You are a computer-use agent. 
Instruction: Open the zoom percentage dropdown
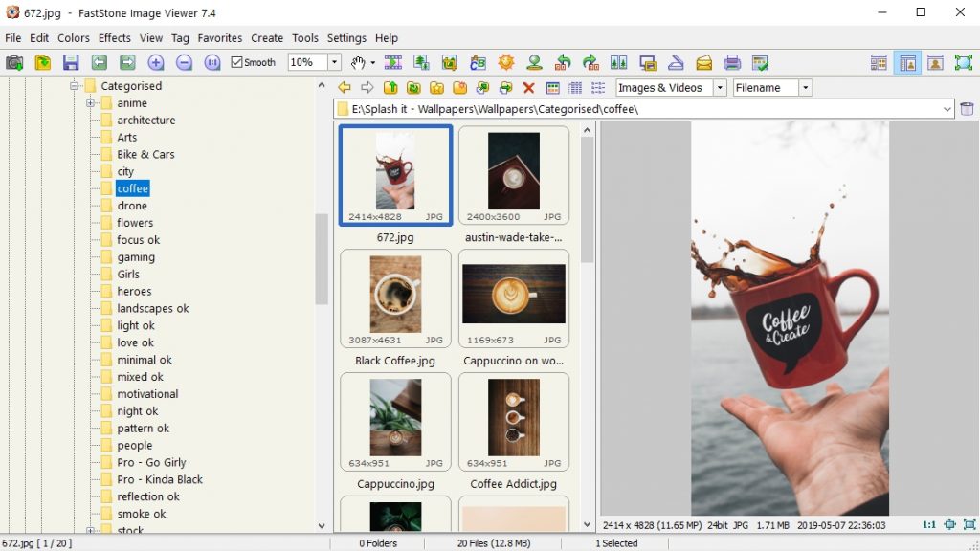pos(335,62)
